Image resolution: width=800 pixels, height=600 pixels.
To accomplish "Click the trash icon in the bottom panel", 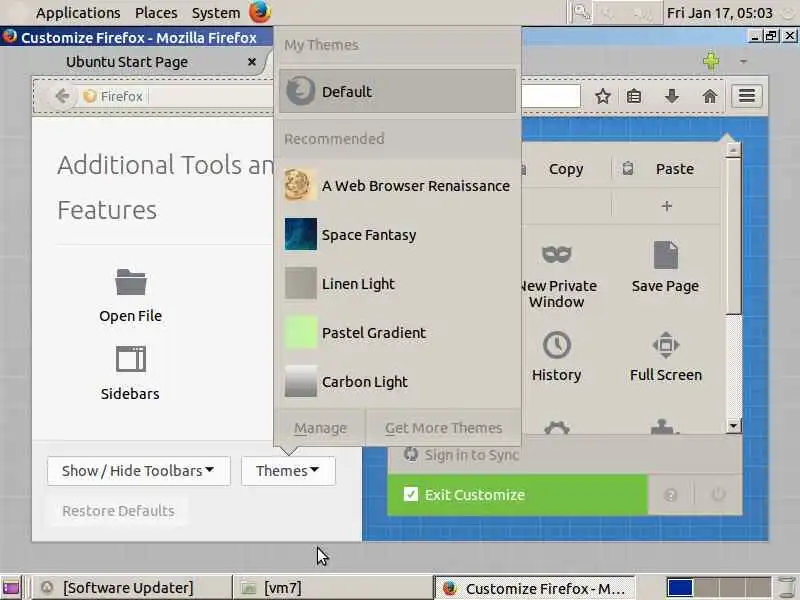I will pyautogui.click(x=786, y=588).
